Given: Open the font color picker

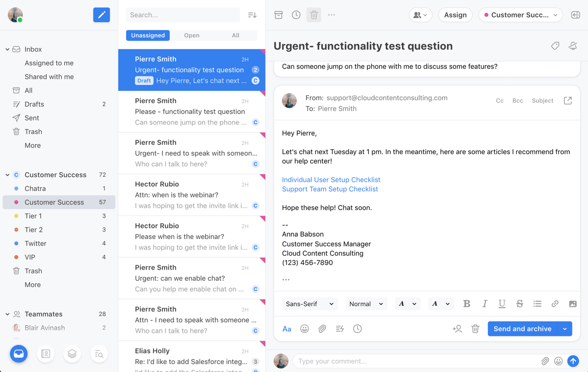Looking at the screenshot, I should pyautogui.click(x=408, y=304).
